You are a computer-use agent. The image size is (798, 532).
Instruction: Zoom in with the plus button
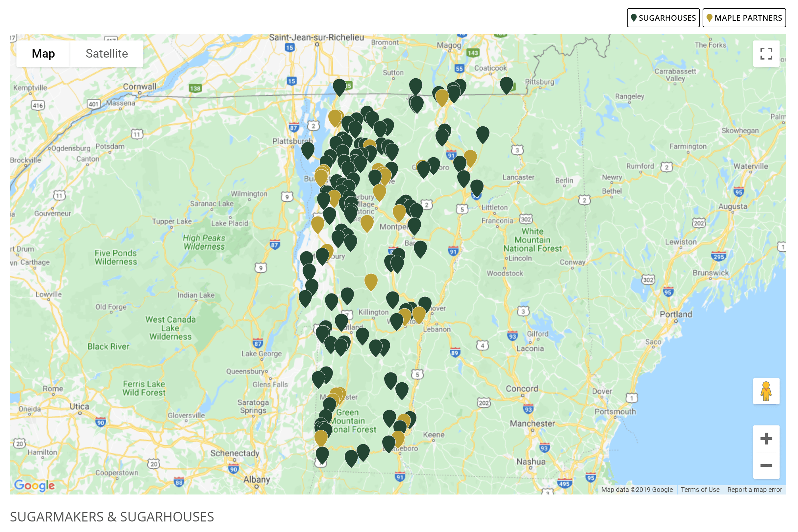click(766, 438)
